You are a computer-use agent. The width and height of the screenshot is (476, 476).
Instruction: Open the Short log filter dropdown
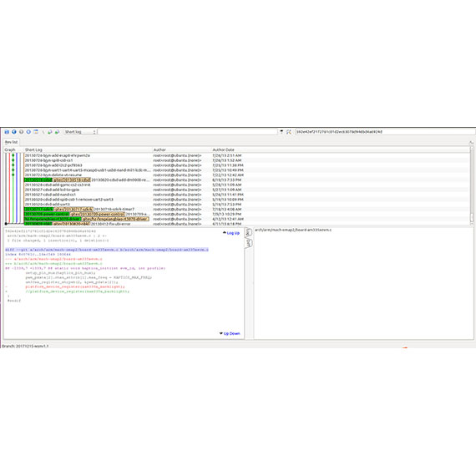tap(80, 132)
